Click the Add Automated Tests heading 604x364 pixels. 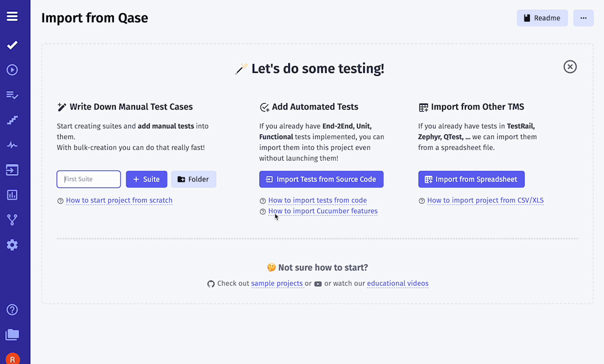pyautogui.click(x=315, y=107)
